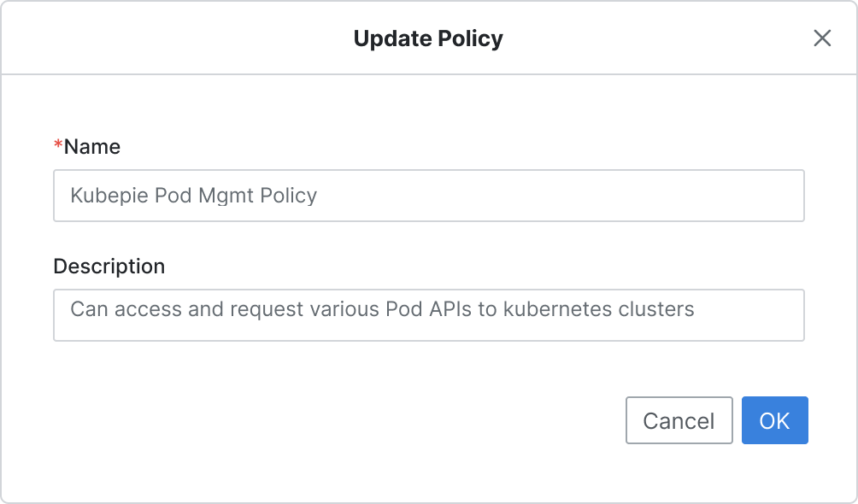
Task: Select the Name field label
Action: coord(92,147)
